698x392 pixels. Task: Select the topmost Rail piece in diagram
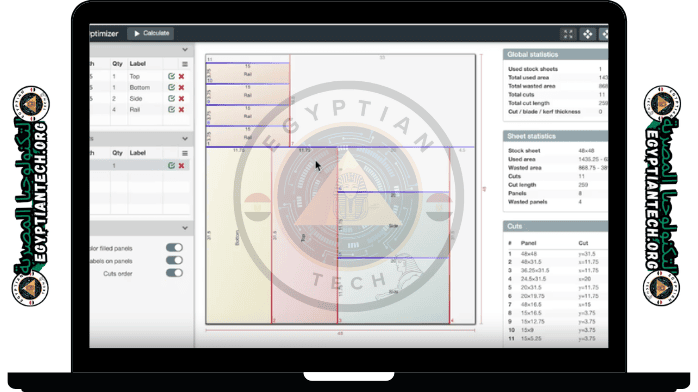tap(248, 73)
